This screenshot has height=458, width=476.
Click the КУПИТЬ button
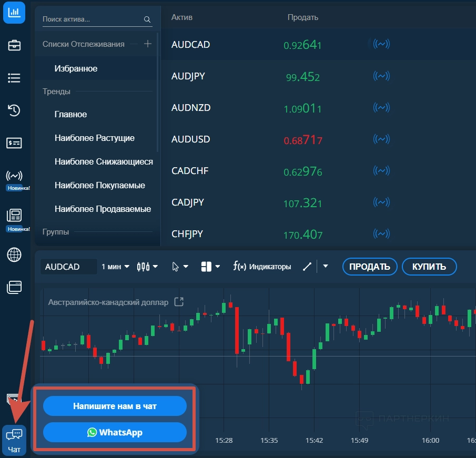(429, 267)
